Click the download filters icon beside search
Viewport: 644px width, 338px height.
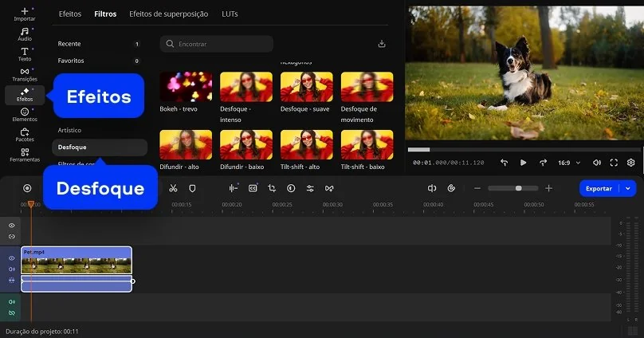tap(382, 44)
